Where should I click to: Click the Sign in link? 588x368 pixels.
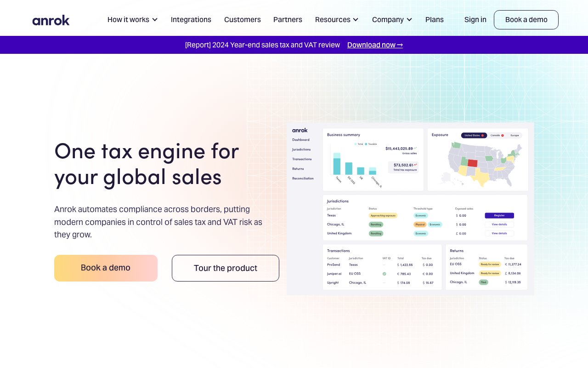click(475, 20)
